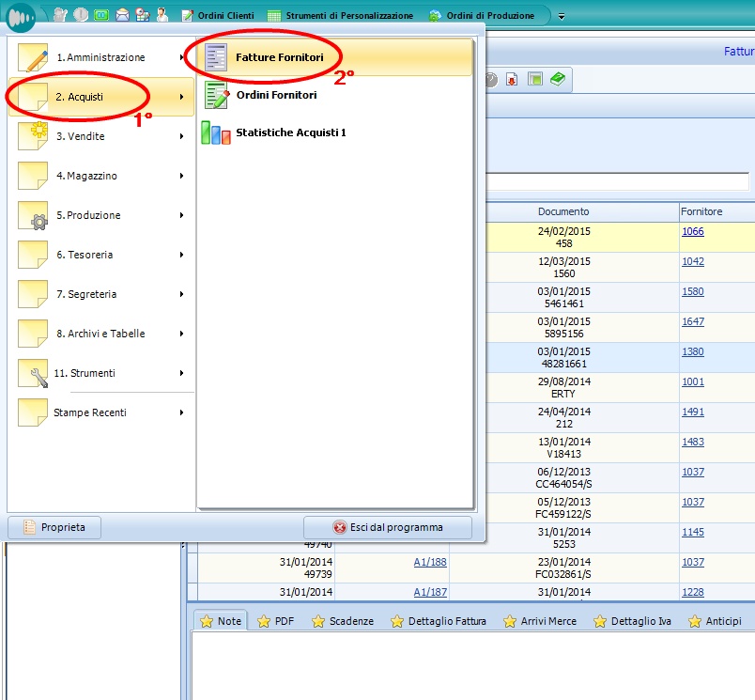The image size is (755, 700).
Task: Open Statistiche Acquisti 1 chart item
Action: (290, 132)
